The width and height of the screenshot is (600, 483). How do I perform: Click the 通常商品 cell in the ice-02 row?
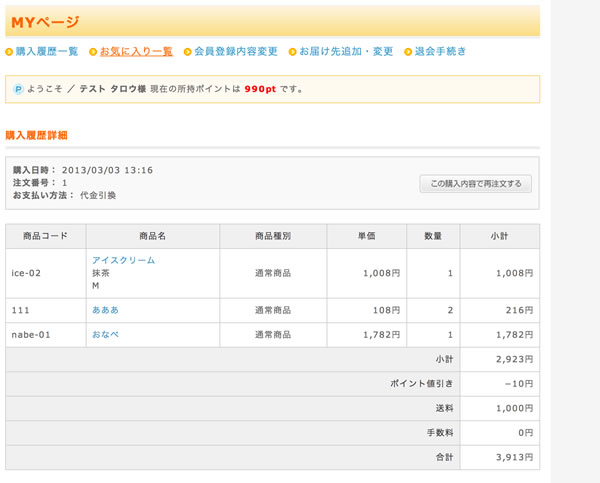(273, 273)
